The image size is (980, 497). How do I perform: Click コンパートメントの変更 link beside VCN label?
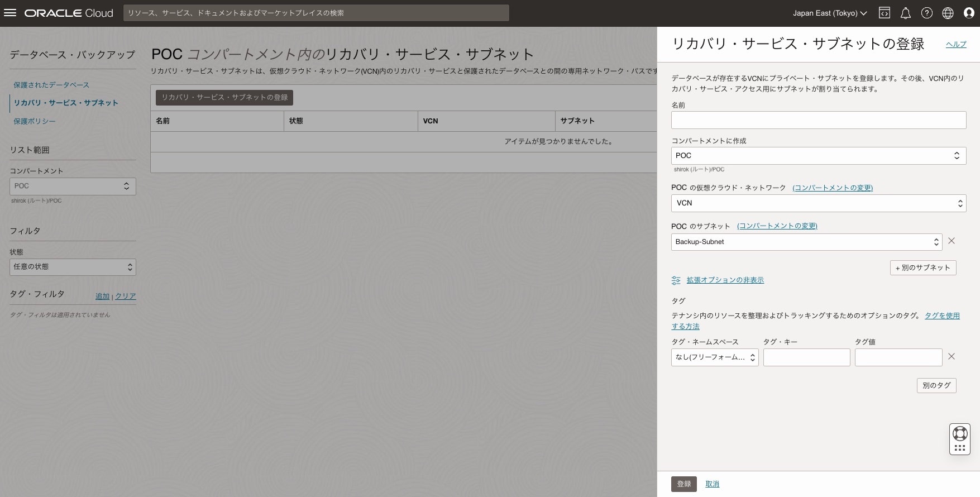[x=833, y=188]
